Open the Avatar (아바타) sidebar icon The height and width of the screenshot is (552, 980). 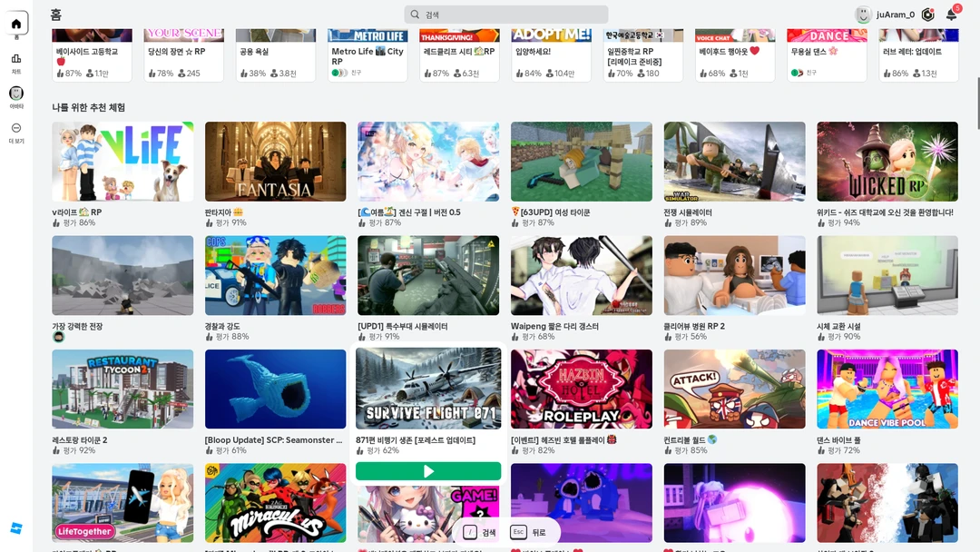[16, 94]
